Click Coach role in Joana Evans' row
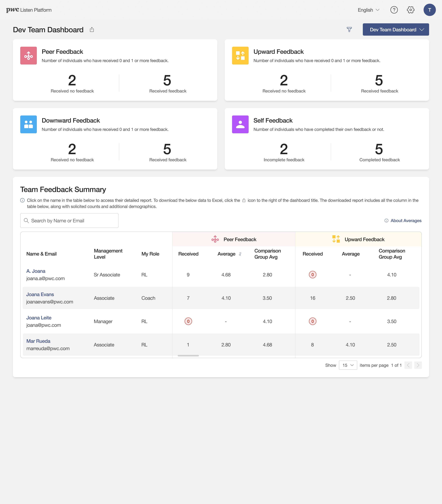This screenshot has height=504, width=442. click(148, 298)
